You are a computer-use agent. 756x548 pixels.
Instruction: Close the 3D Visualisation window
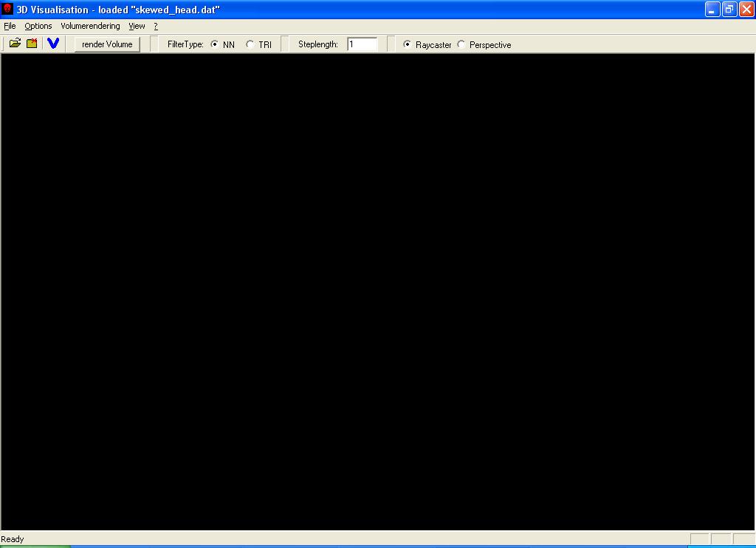[746, 10]
